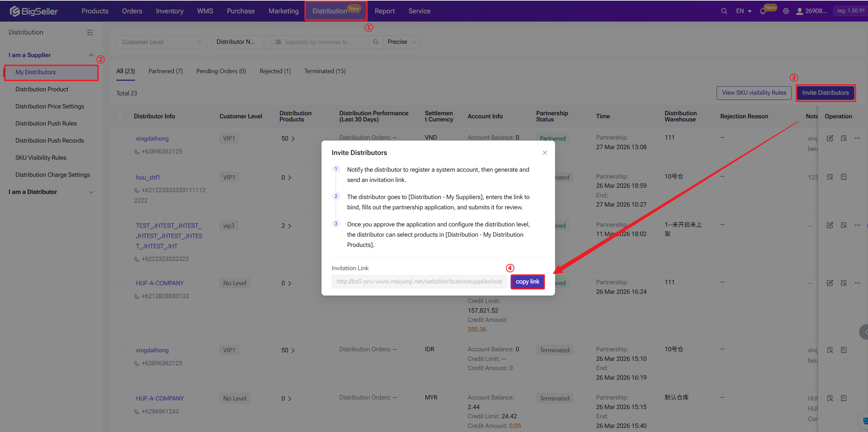Tick the select-all checkbox in table header
Viewport: 868px width, 432px height.
(120, 117)
